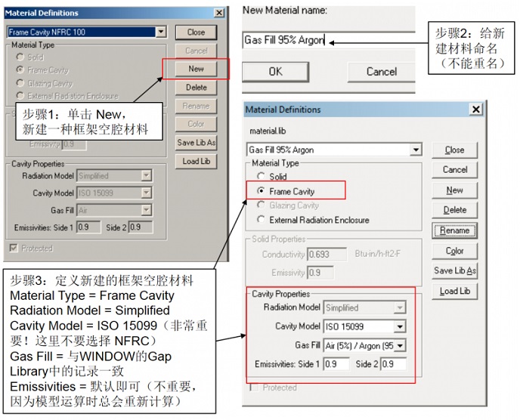Image resolution: width=520 pixels, height=420 pixels.
Task: Click Load Lib button in left dialog
Action: [x=196, y=161]
